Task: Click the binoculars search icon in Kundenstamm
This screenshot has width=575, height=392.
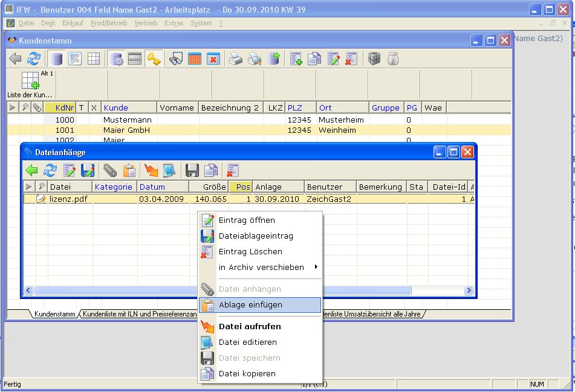Action: [x=176, y=59]
